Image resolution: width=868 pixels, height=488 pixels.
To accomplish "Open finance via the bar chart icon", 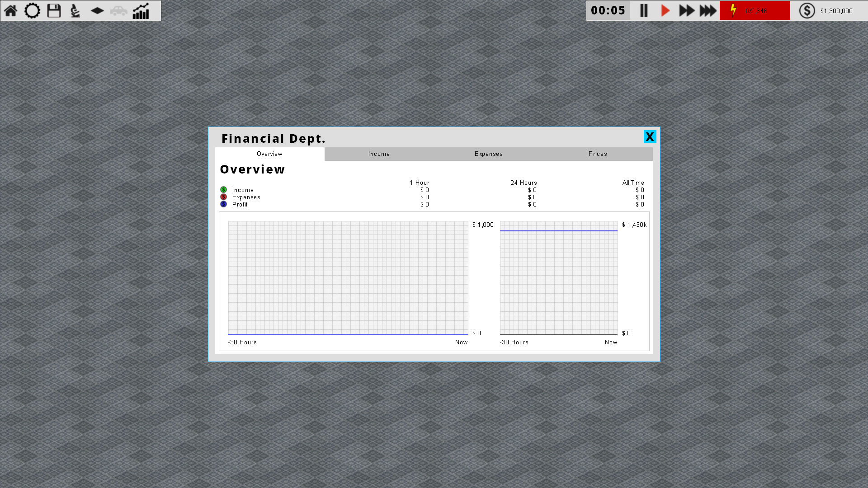I will [141, 11].
